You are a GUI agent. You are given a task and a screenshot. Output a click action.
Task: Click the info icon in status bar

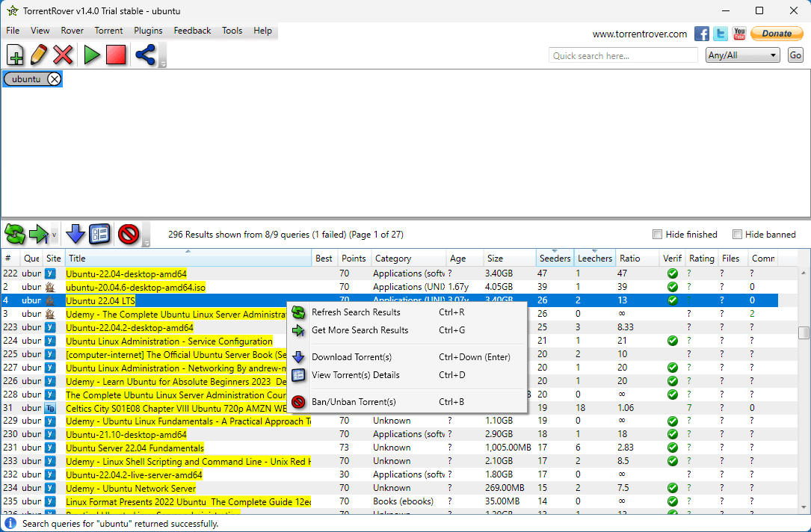tap(11, 523)
